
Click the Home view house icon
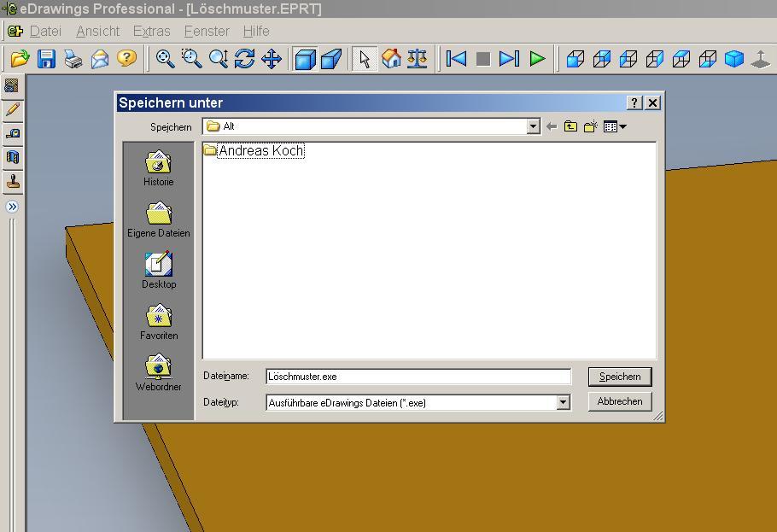coord(391,59)
